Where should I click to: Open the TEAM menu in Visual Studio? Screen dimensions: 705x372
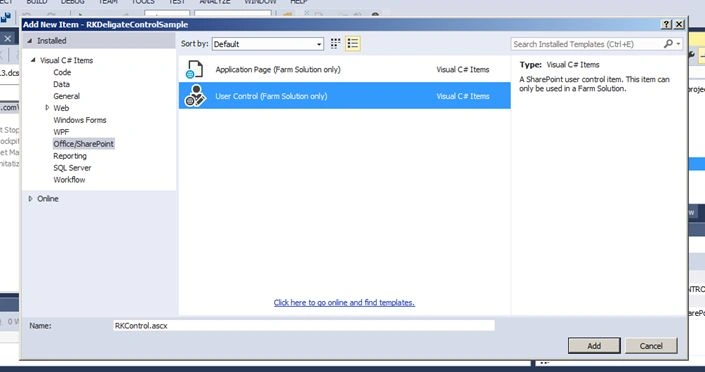pos(108,2)
